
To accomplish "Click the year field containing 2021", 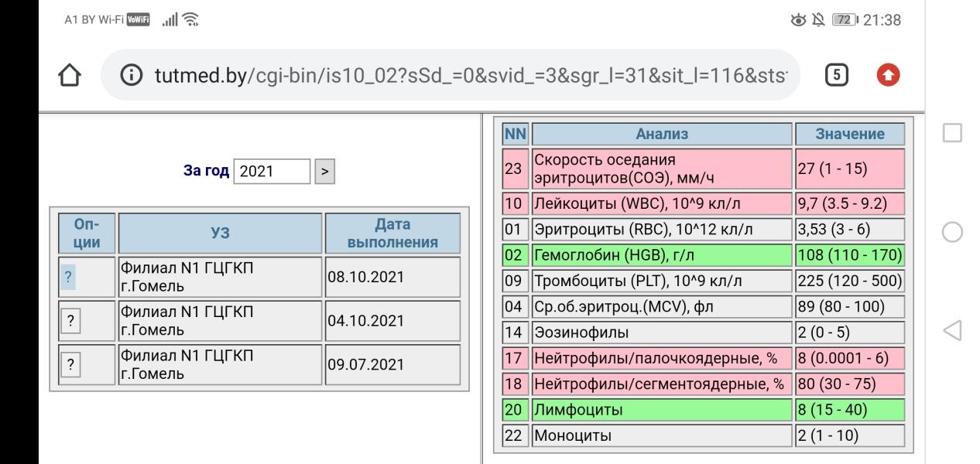I will coord(272,171).
